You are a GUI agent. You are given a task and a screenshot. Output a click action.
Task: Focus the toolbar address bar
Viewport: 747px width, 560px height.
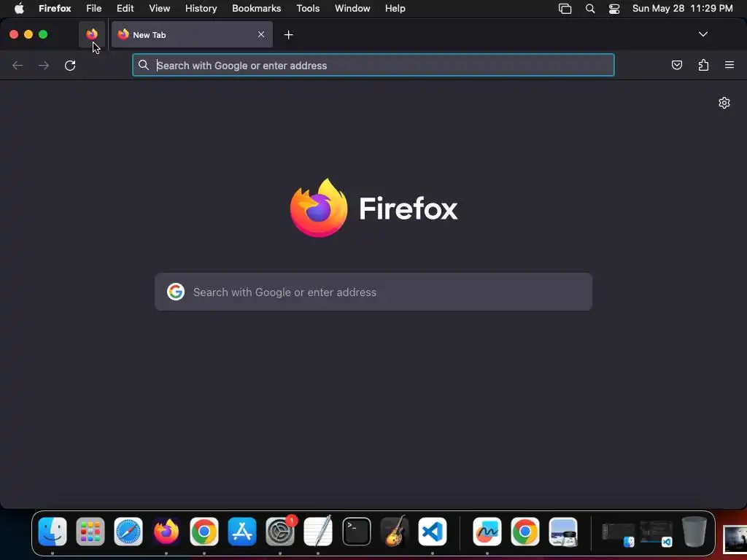click(373, 65)
